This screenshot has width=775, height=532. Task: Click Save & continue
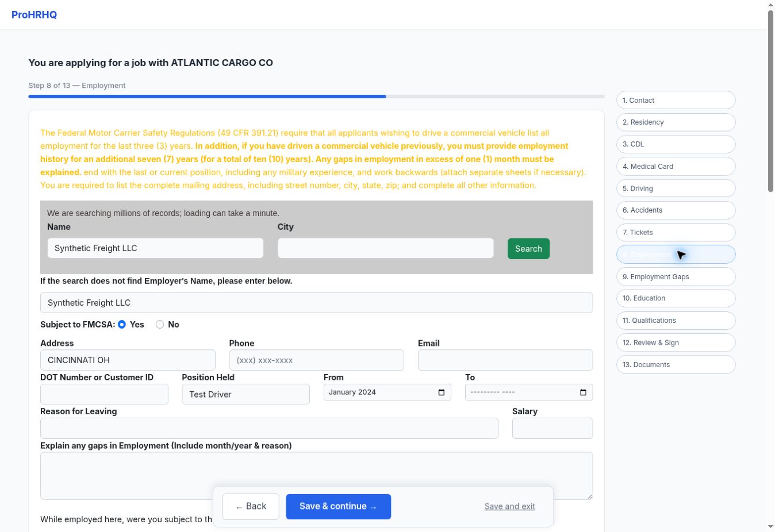point(339,507)
